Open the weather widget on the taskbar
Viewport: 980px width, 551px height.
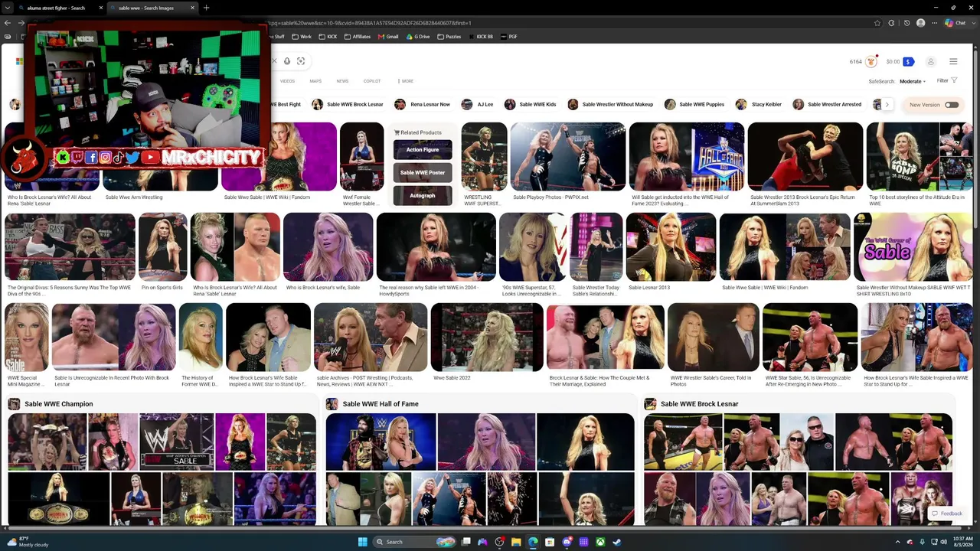tap(27, 542)
